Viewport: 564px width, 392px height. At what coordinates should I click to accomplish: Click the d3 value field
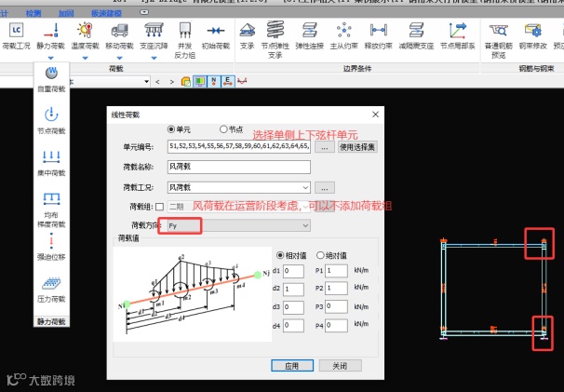[x=293, y=307]
